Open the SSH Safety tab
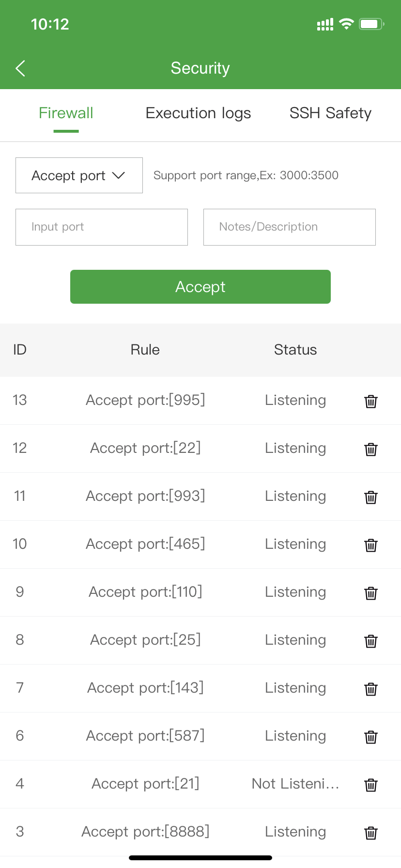The image size is (401, 868). coord(330,113)
